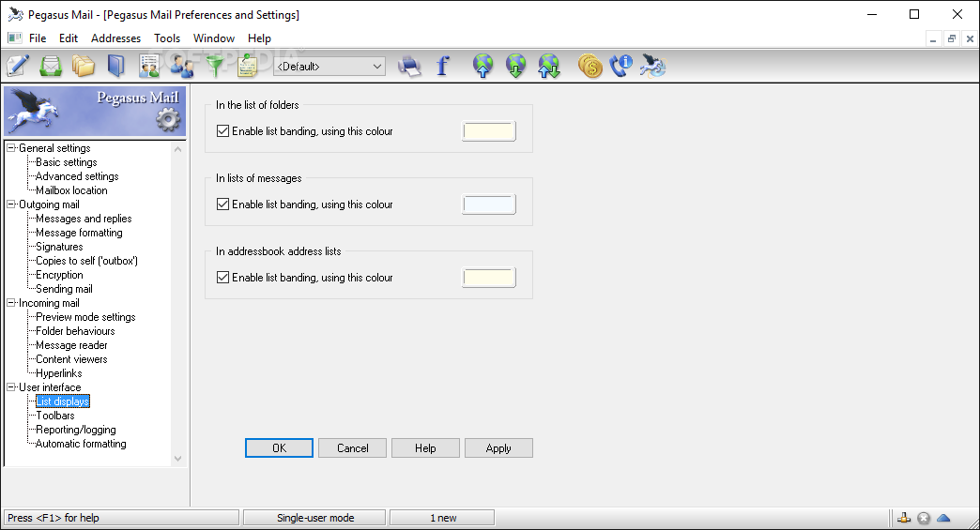Open the Tools menu
980x530 pixels.
167,38
